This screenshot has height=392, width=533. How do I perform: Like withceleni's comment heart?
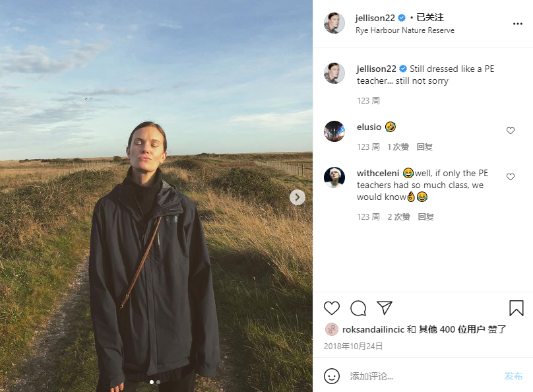coord(510,177)
